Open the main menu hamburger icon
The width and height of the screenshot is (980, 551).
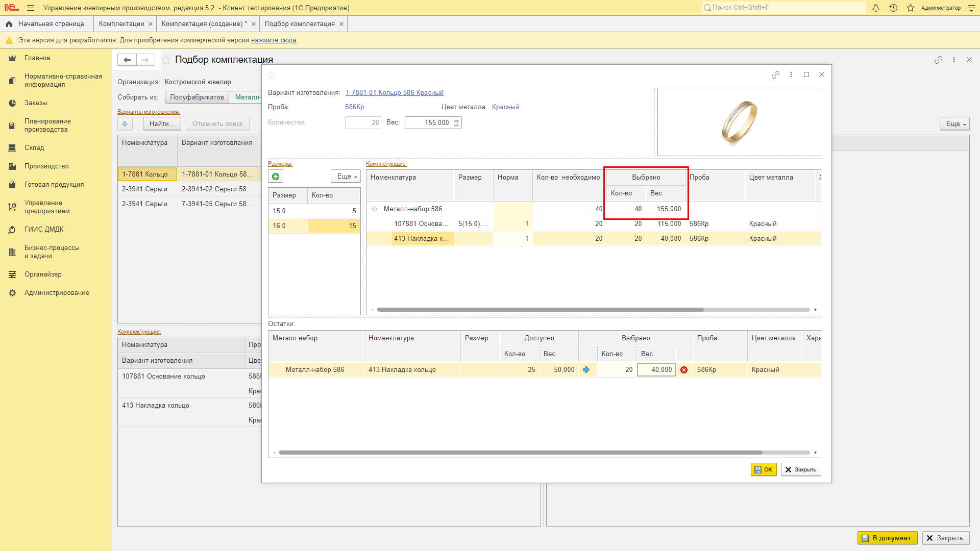tap(31, 8)
